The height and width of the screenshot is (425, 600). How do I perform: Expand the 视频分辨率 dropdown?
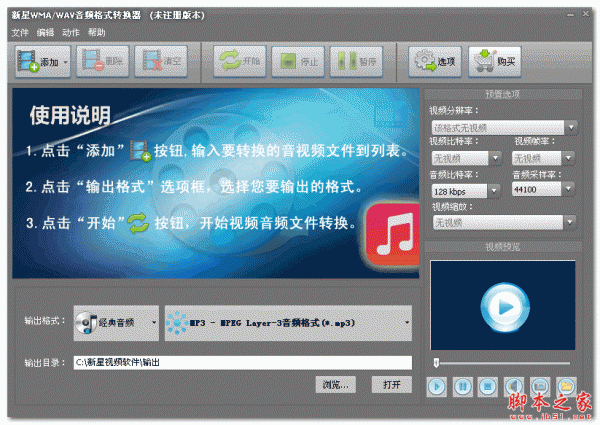tap(571, 127)
